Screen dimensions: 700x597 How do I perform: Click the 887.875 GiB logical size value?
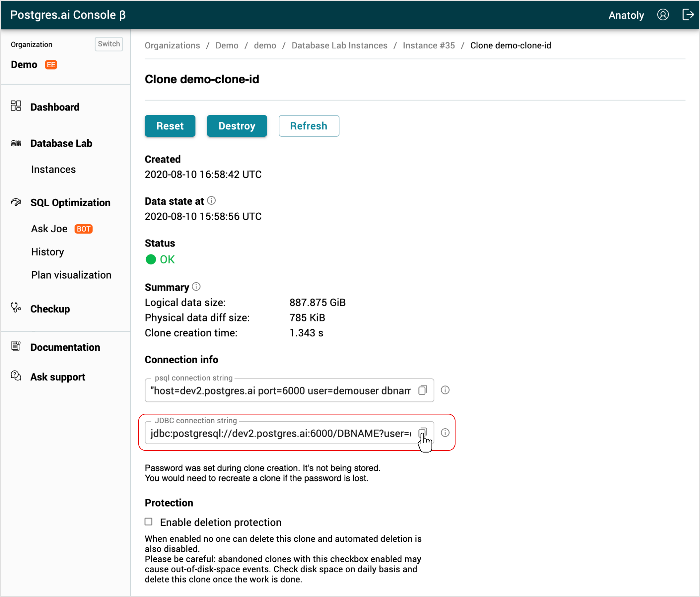click(x=318, y=302)
